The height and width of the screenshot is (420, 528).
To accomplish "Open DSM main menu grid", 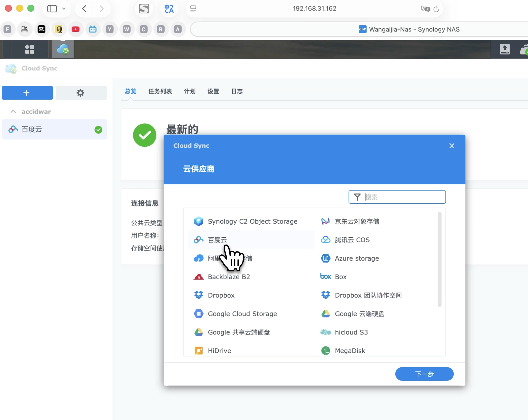I will click(x=30, y=49).
